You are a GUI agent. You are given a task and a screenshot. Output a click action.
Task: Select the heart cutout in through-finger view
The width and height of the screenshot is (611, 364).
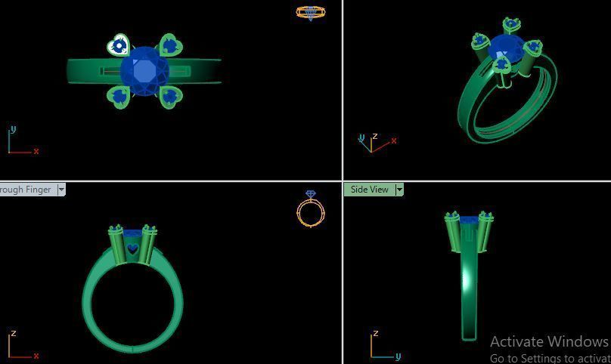133,248
